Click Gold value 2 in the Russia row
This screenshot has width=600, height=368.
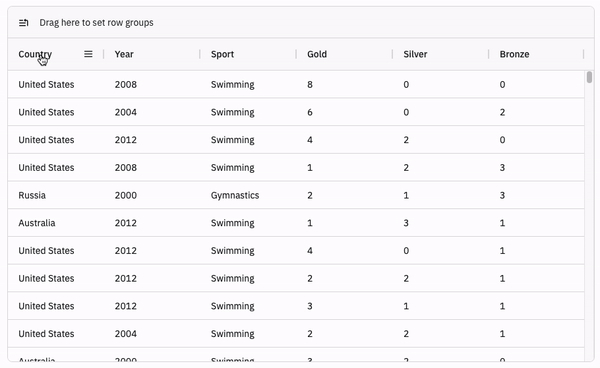point(310,195)
